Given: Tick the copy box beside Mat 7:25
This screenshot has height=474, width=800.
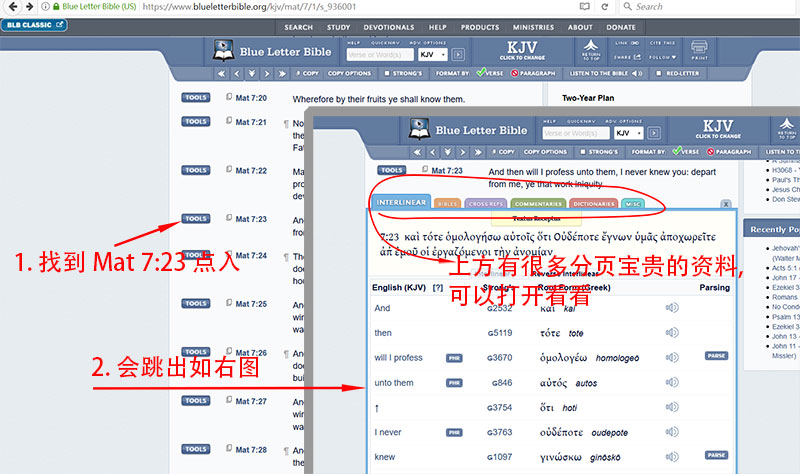Looking at the screenshot, I should 229,303.
